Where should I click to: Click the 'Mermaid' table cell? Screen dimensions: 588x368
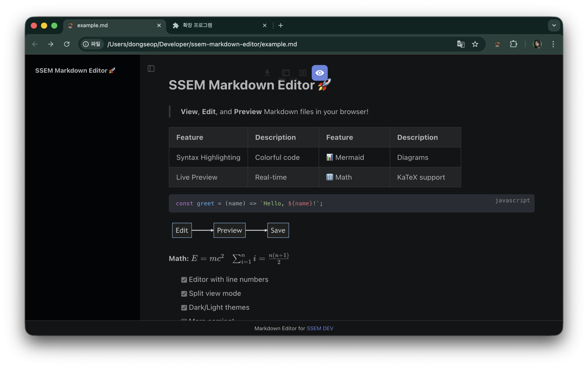[x=354, y=157]
